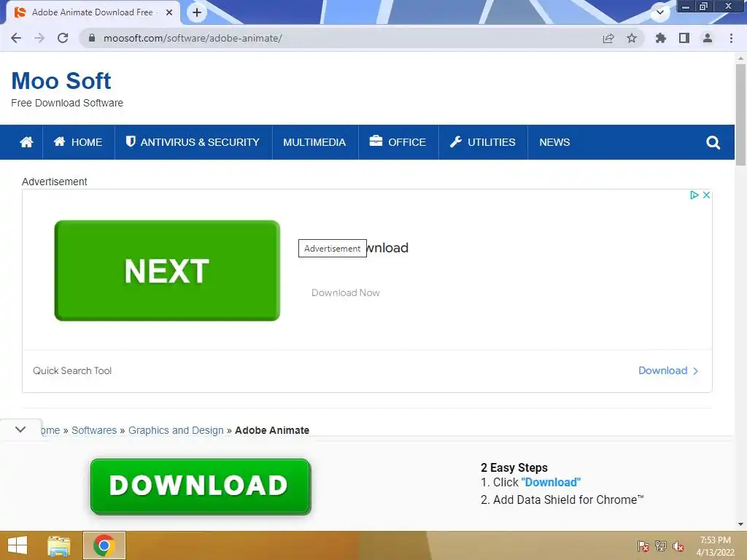The width and height of the screenshot is (747, 560).
Task: Open the Softwares breadcrumb link
Action: click(x=94, y=430)
